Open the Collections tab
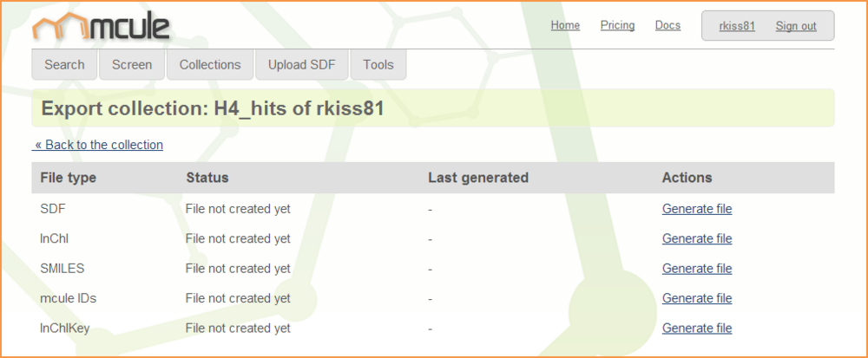868x358 pixels. point(210,65)
